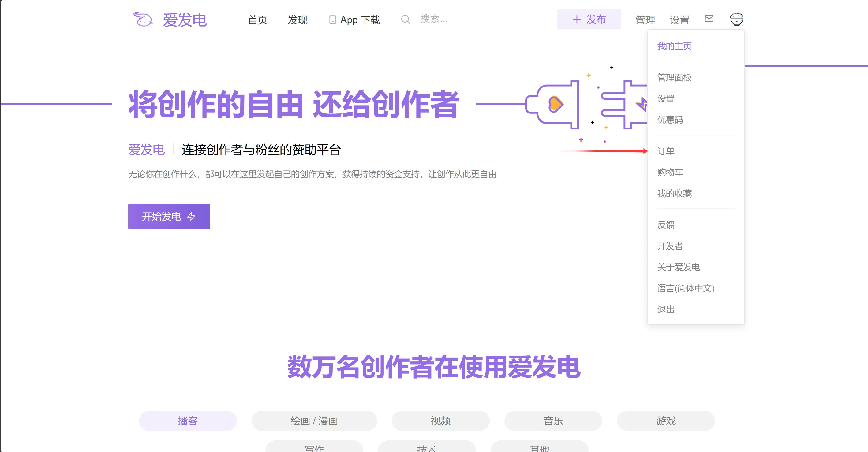Select 反馈 in the dropdown menu
The width and height of the screenshot is (868, 452).
pyautogui.click(x=666, y=225)
